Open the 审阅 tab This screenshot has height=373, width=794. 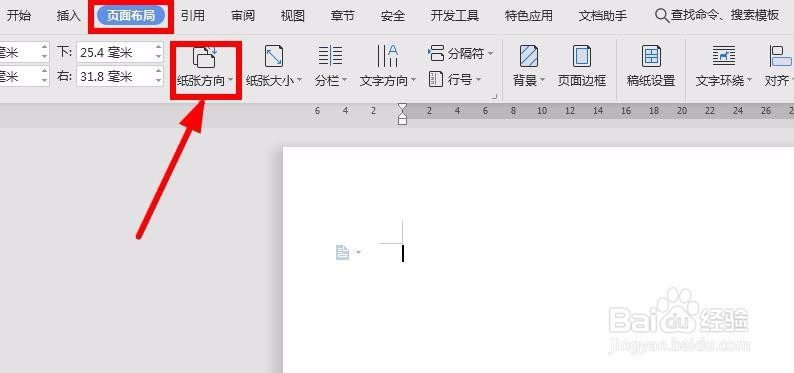tap(243, 16)
